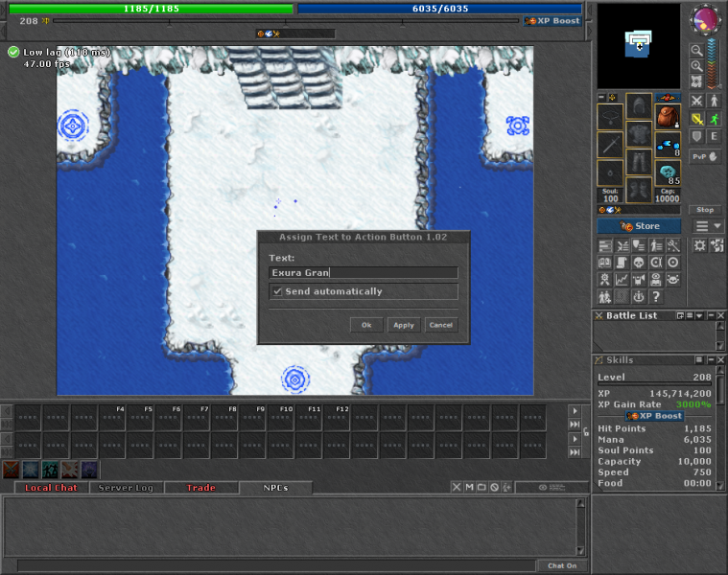Open the help question mark icon
This screenshot has height=575, width=728.
tap(656, 297)
